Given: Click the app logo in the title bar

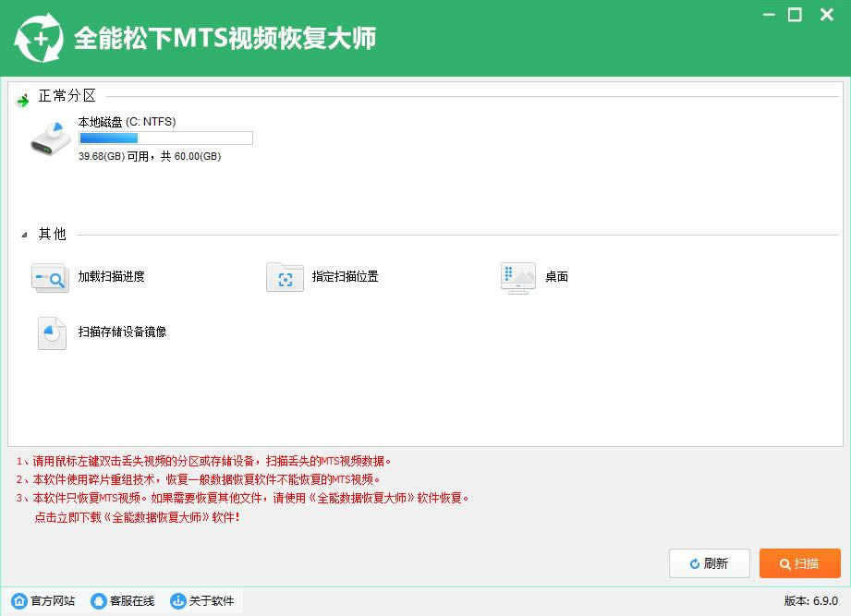Looking at the screenshot, I should tap(39, 39).
